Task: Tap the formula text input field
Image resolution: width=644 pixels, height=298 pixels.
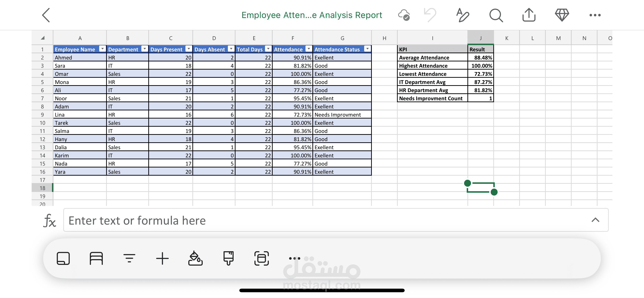Action: (336, 220)
